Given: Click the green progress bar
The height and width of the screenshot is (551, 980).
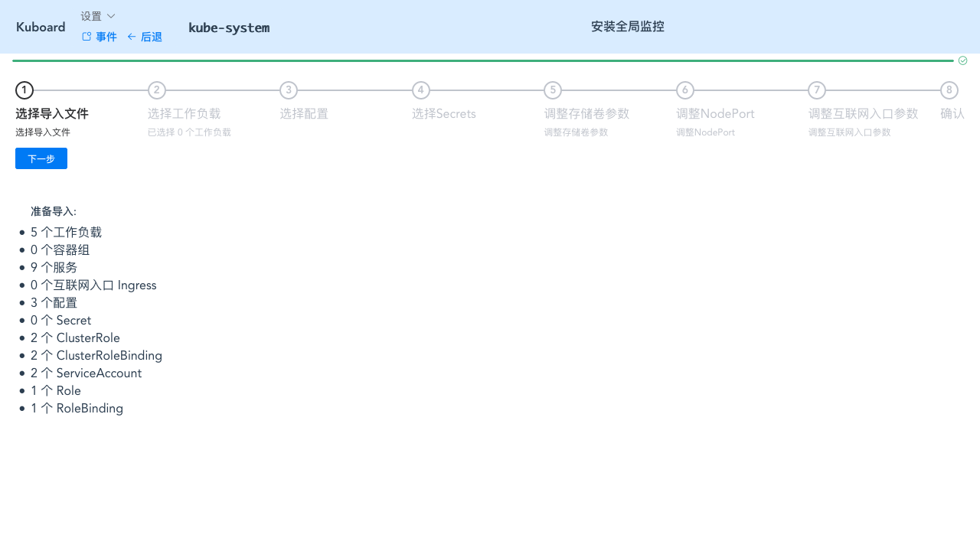Looking at the screenshot, I should [x=482, y=60].
